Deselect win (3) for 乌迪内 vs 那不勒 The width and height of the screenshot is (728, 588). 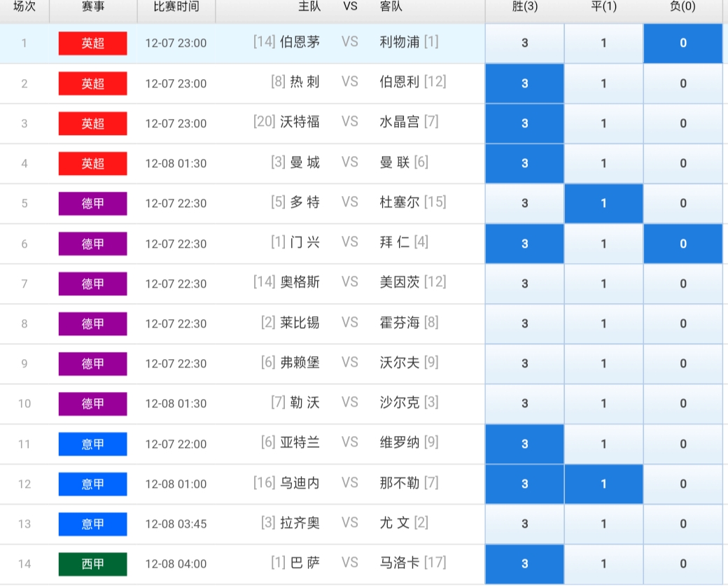(524, 484)
